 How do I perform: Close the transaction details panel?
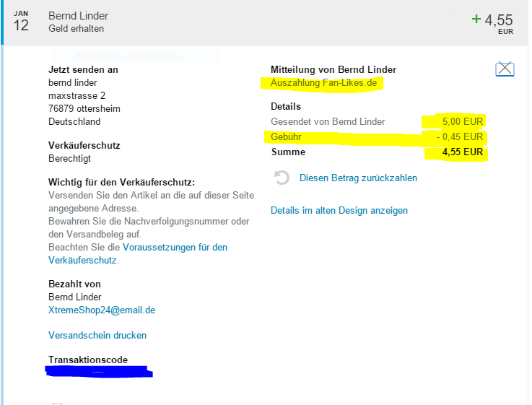click(x=505, y=69)
